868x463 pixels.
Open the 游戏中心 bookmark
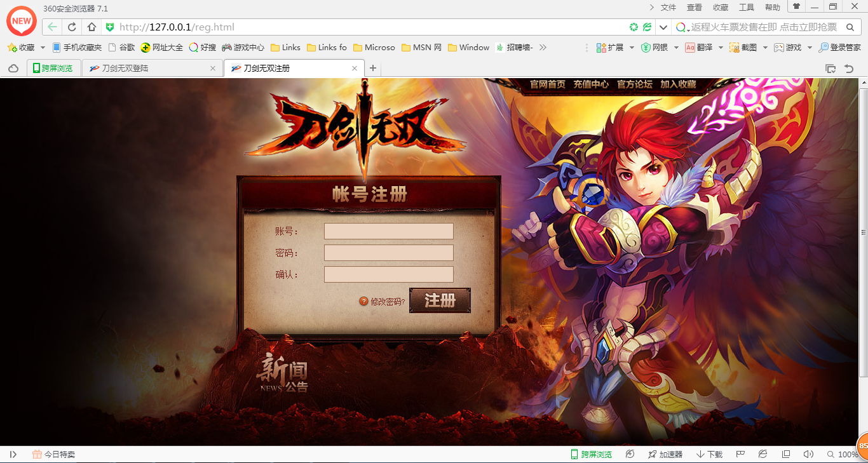(x=243, y=48)
